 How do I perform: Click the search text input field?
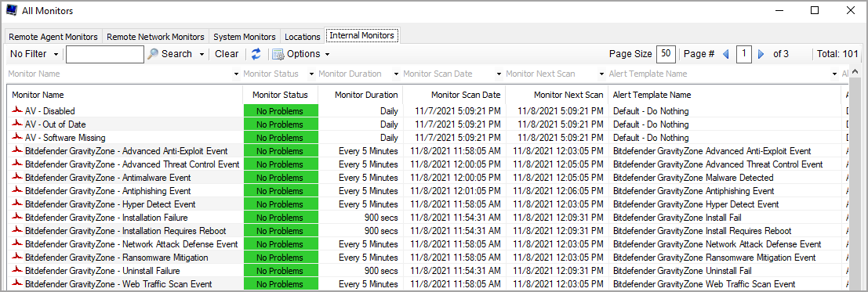point(104,54)
